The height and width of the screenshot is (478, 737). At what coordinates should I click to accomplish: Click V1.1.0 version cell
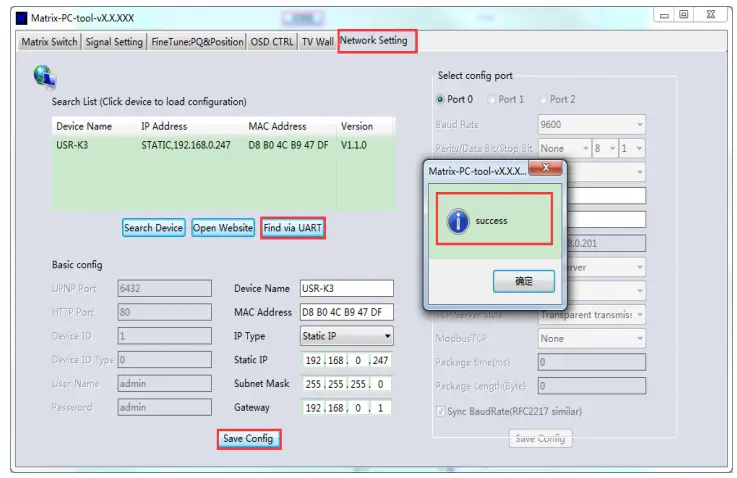click(x=354, y=145)
